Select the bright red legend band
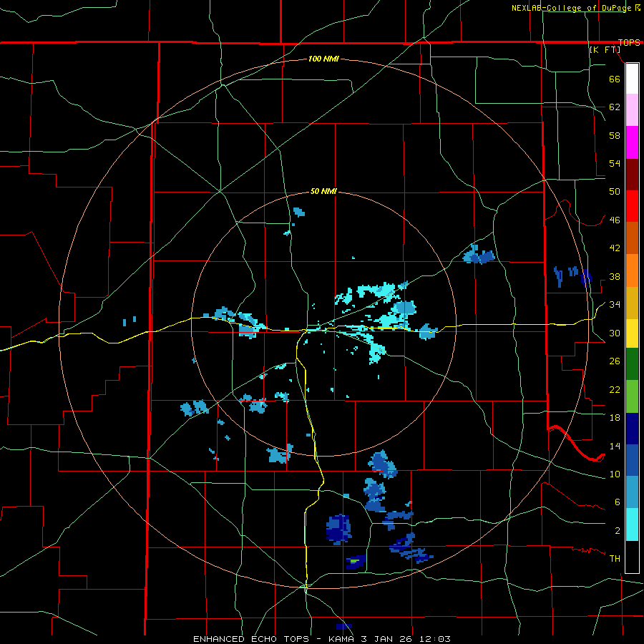The image size is (644, 644). [632, 206]
